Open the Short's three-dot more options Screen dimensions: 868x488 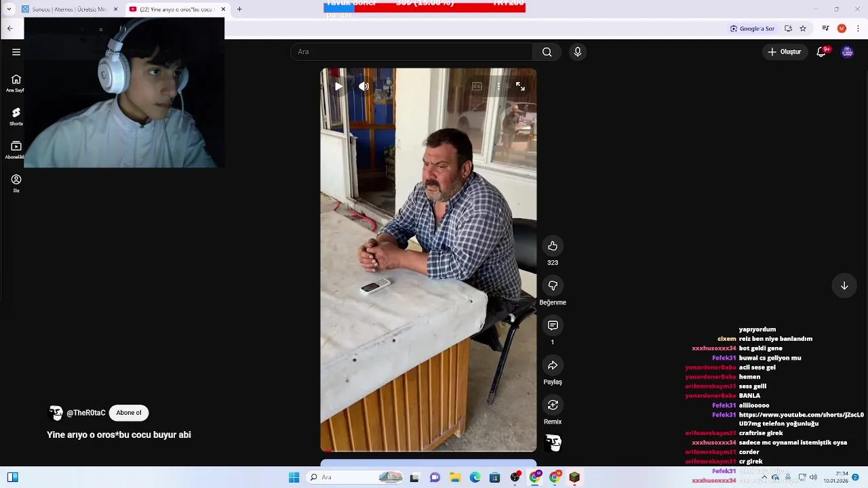(x=498, y=86)
